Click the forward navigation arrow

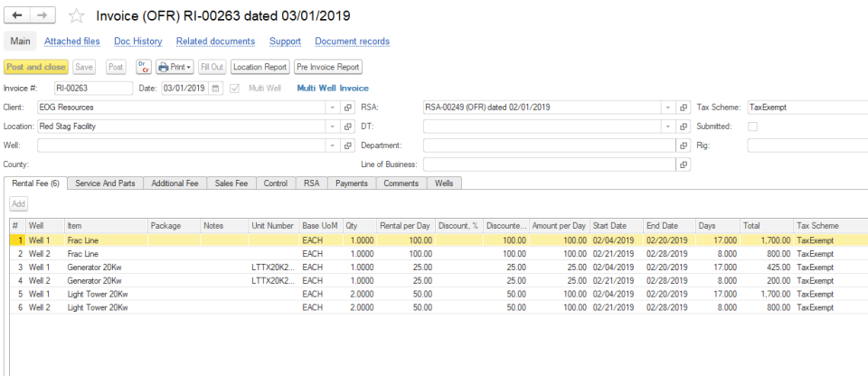click(x=43, y=16)
